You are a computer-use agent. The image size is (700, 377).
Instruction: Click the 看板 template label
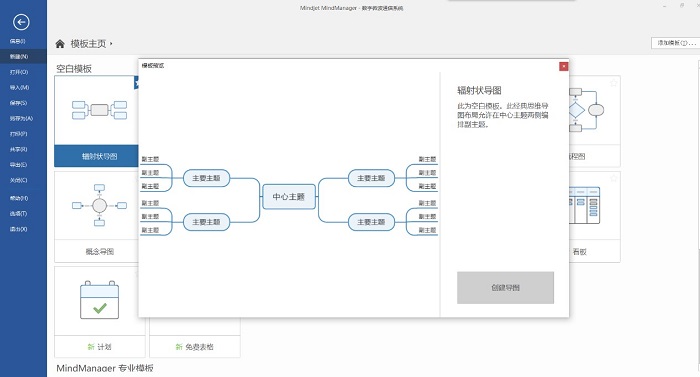[x=579, y=251]
